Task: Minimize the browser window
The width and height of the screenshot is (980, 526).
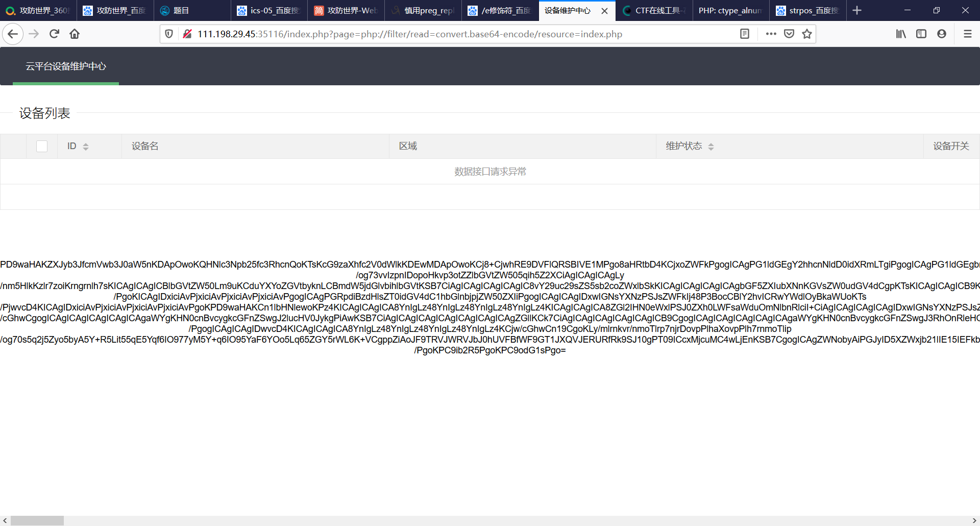Action: coord(908,10)
